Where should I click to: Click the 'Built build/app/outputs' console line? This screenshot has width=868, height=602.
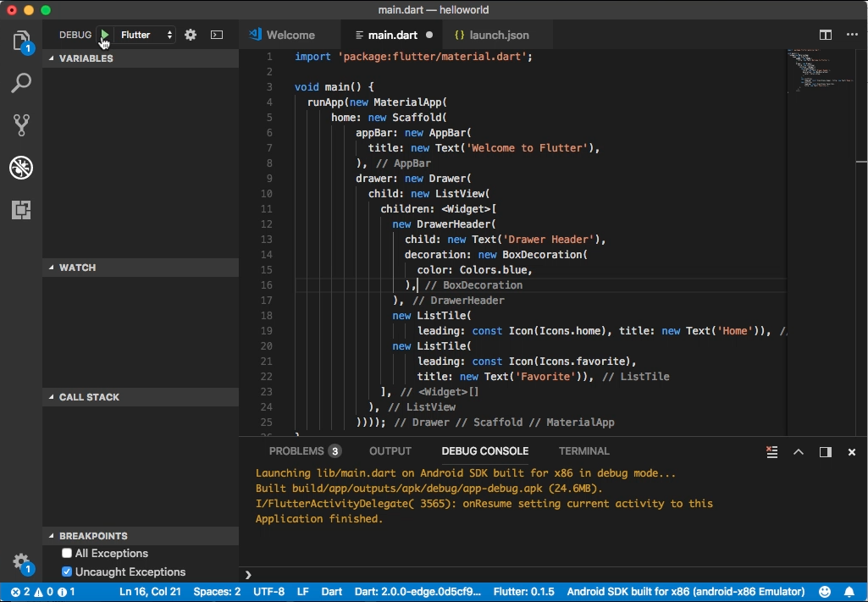coord(428,489)
